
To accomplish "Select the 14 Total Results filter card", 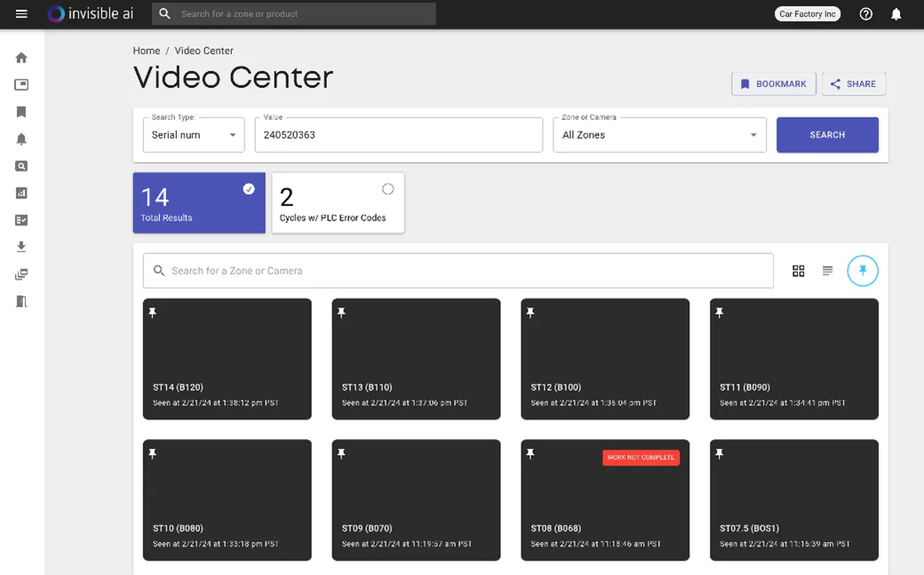I will click(199, 203).
